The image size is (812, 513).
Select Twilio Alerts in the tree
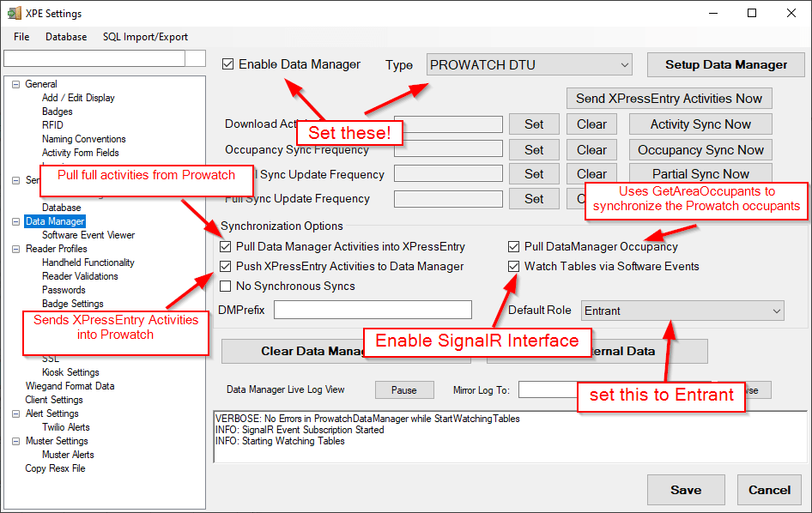click(x=66, y=427)
